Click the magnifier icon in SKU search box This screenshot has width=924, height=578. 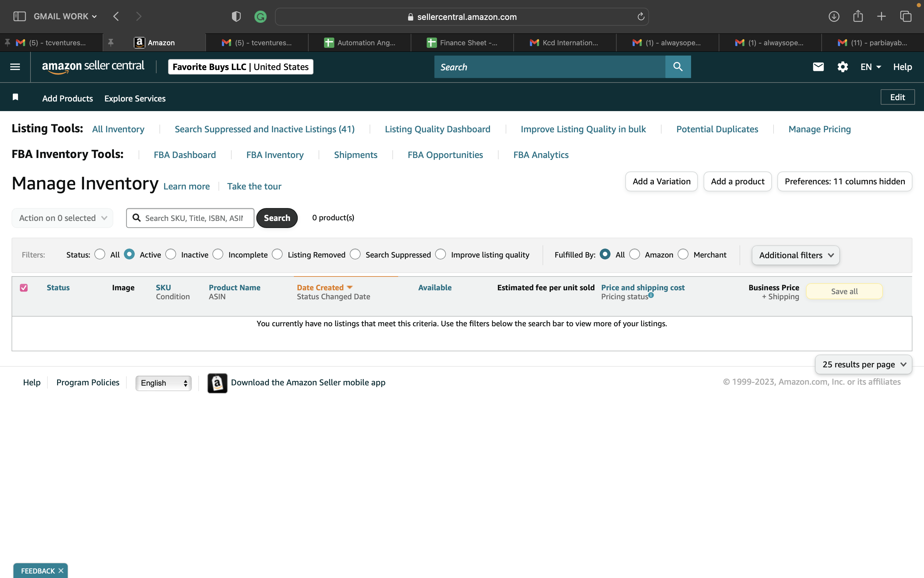tap(136, 217)
